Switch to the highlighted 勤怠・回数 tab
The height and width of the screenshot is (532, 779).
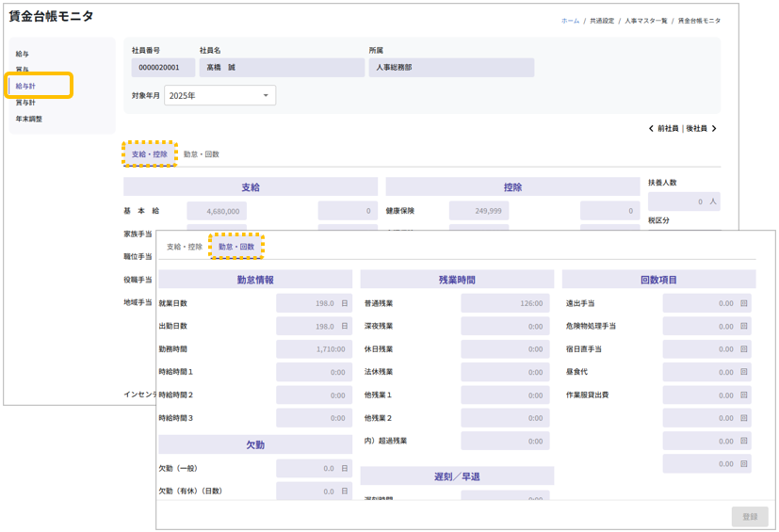236,247
